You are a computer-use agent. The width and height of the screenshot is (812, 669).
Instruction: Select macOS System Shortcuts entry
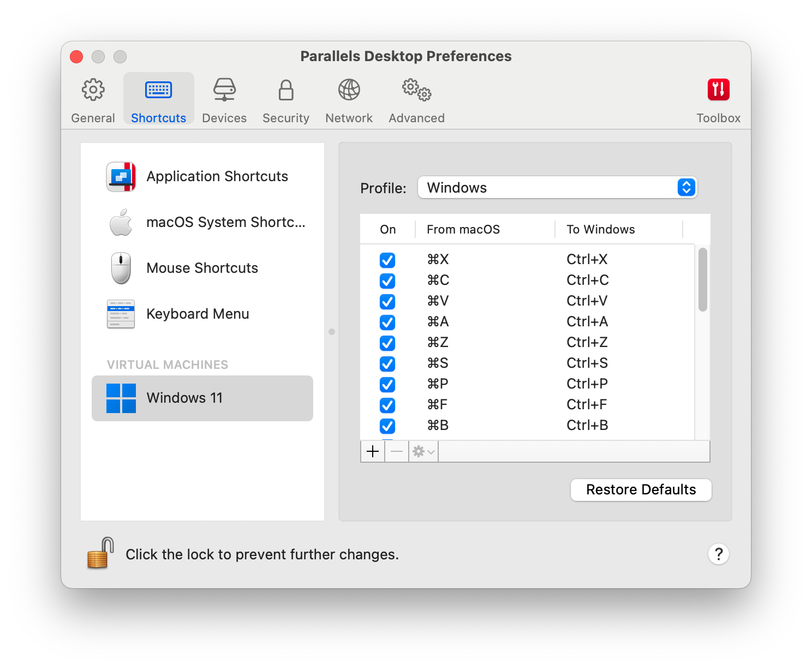tap(225, 222)
